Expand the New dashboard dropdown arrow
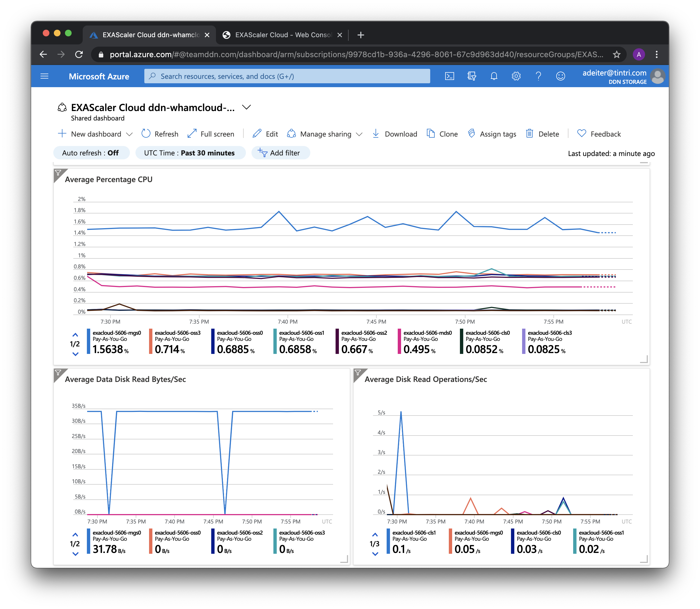The height and width of the screenshot is (609, 700). coord(129,134)
